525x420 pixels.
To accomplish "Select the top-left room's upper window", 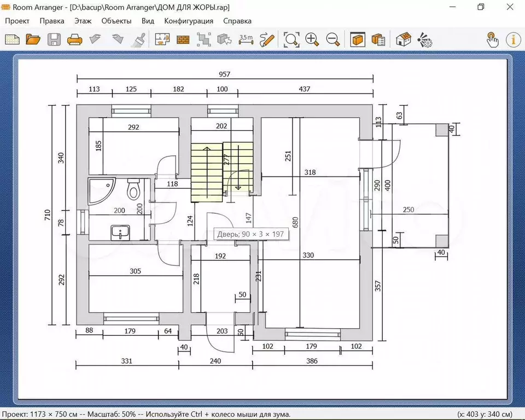I will pos(131,111).
